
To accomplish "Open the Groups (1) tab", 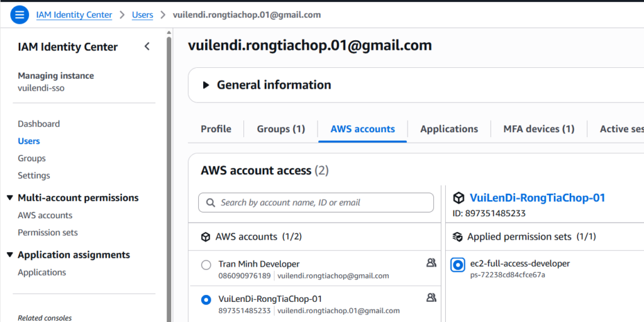I will pos(281,129).
